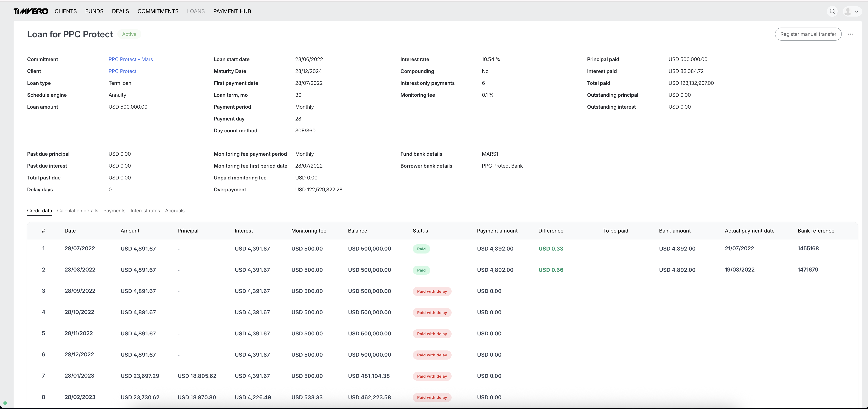Viewport: 868px width, 409px height.
Task: Open the Payment Hub page
Action: pyautogui.click(x=232, y=11)
